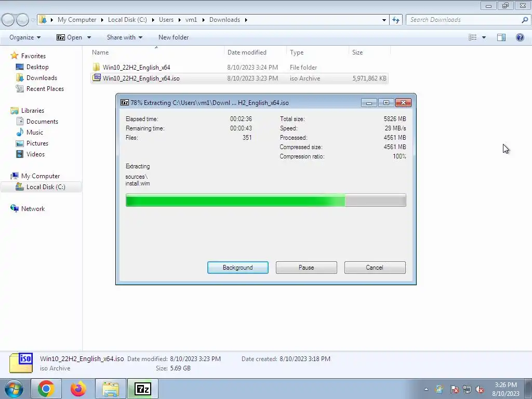
Task: Click the network tray icon
Action: tap(467, 389)
